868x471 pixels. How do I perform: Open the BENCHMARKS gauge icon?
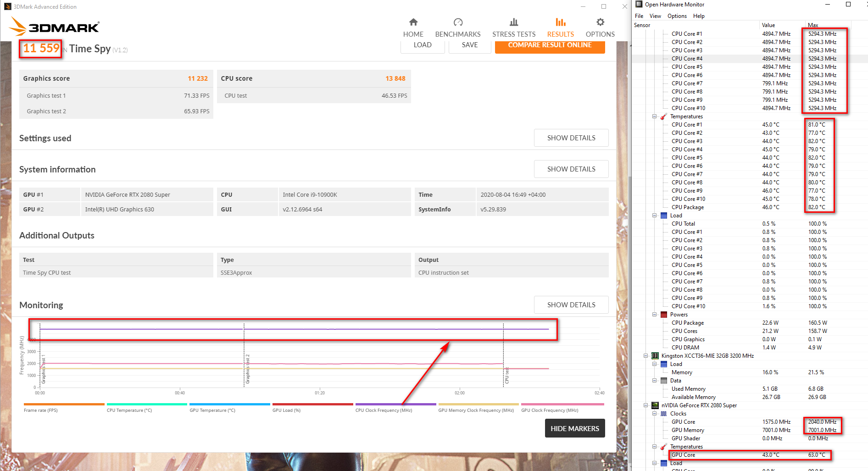click(x=458, y=22)
